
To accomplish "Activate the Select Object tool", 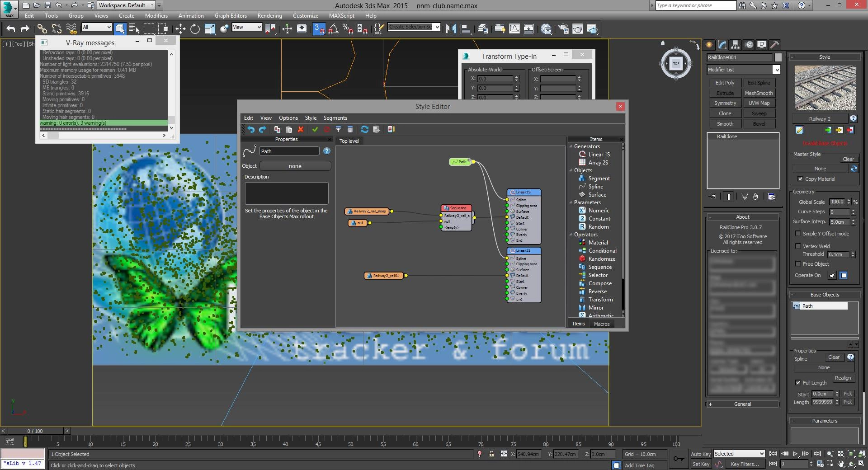I will click(120, 29).
